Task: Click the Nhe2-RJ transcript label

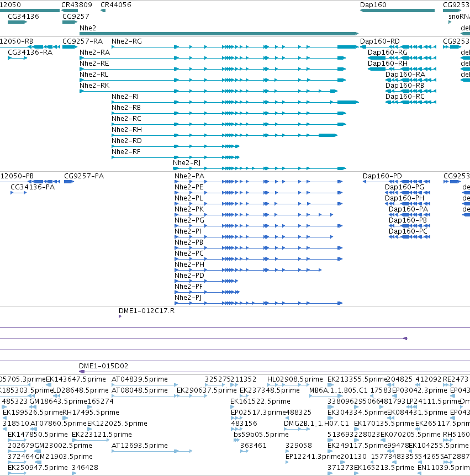Action: click(187, 163)
